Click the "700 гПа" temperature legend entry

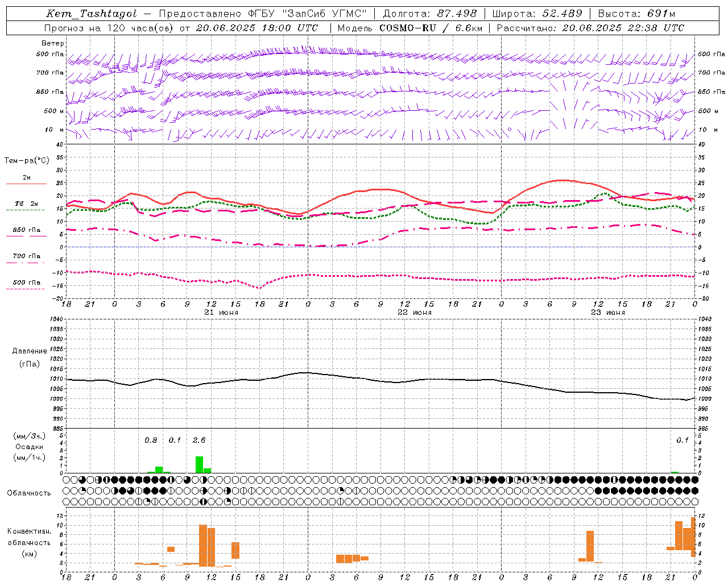tap(26, 256)
